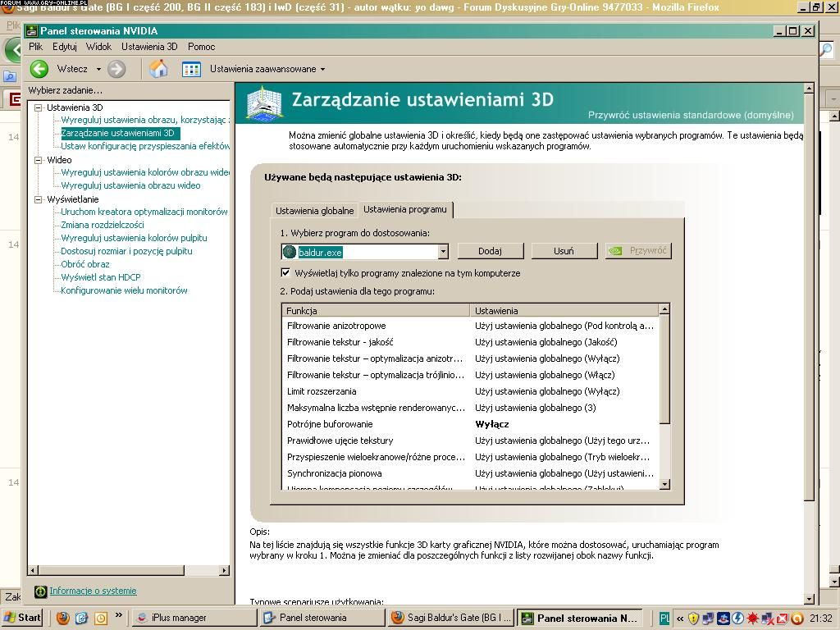
Task: Click the Usuń button
Action: pos(564,251)
